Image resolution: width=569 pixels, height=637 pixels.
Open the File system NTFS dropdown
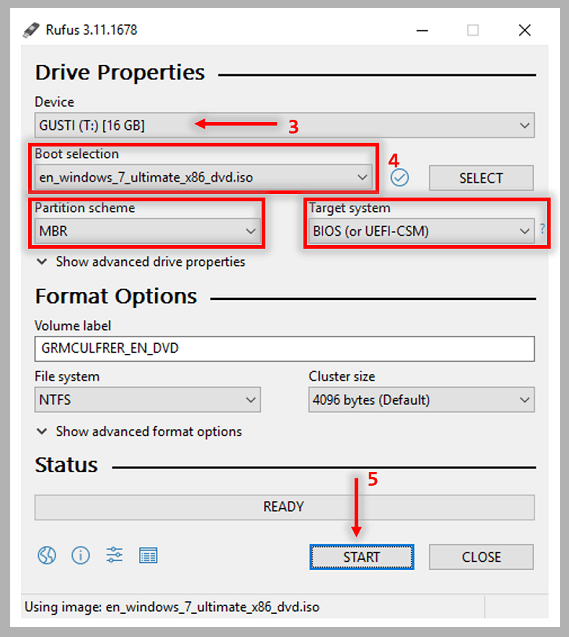[x=147, y=400]
